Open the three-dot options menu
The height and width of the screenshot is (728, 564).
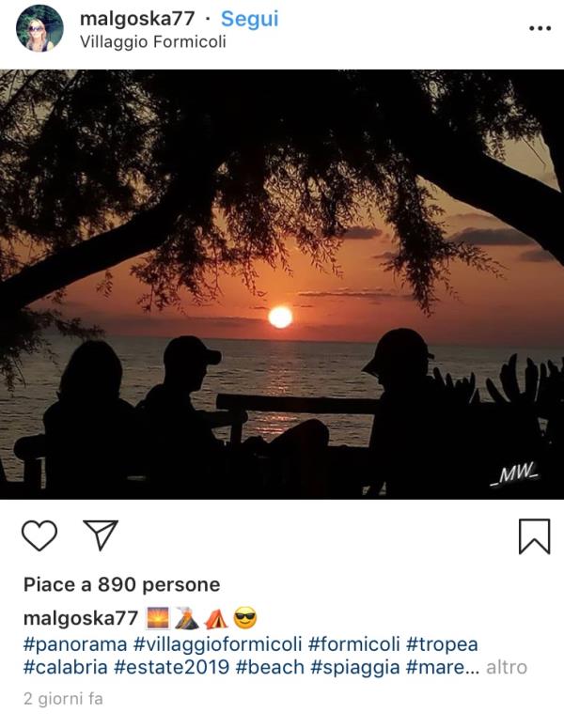[539, 29]
